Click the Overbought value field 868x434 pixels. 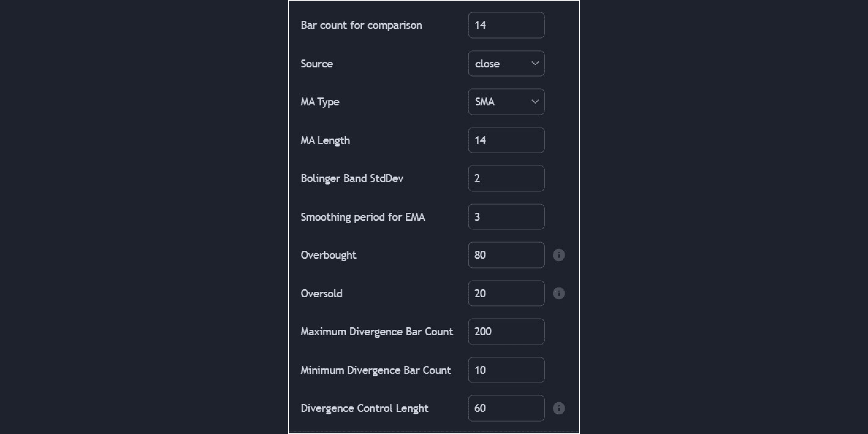[506, 255]
